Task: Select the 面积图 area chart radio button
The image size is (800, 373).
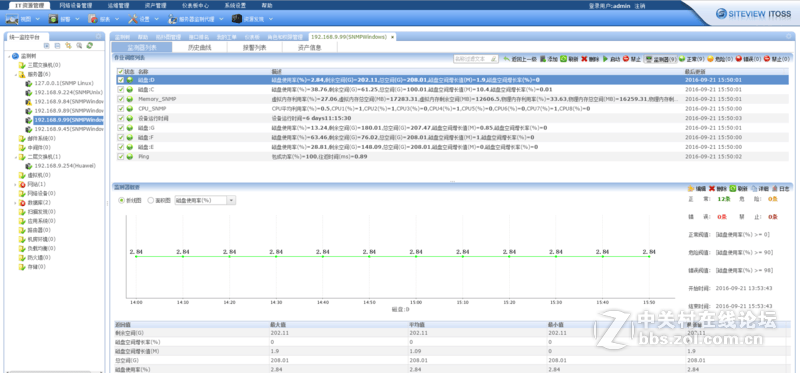Action: click(151, 201)
